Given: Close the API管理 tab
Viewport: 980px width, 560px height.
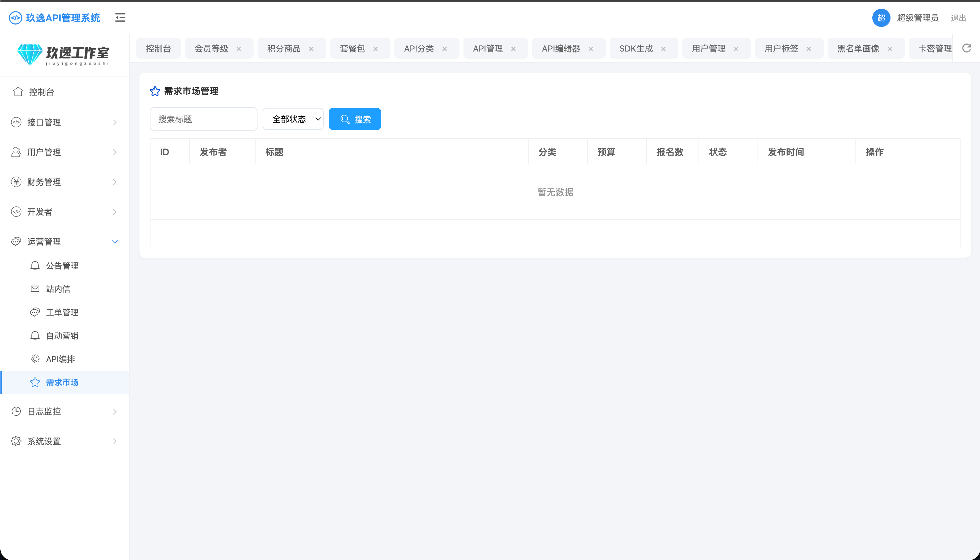Looking at the screenshot, I should 513,49.
